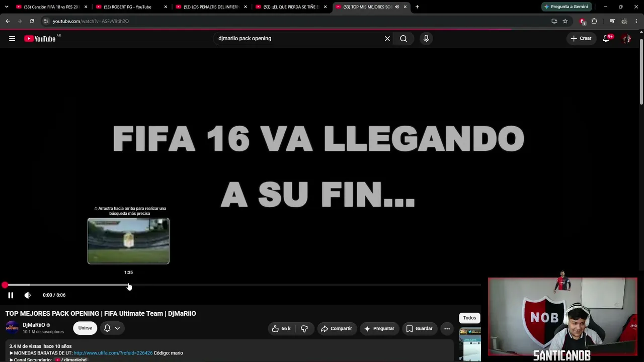The width and height of the screenshot is (644, 362).
Task: Close the ROBERT PG - YouTube tab
Action: click(166, 7)
